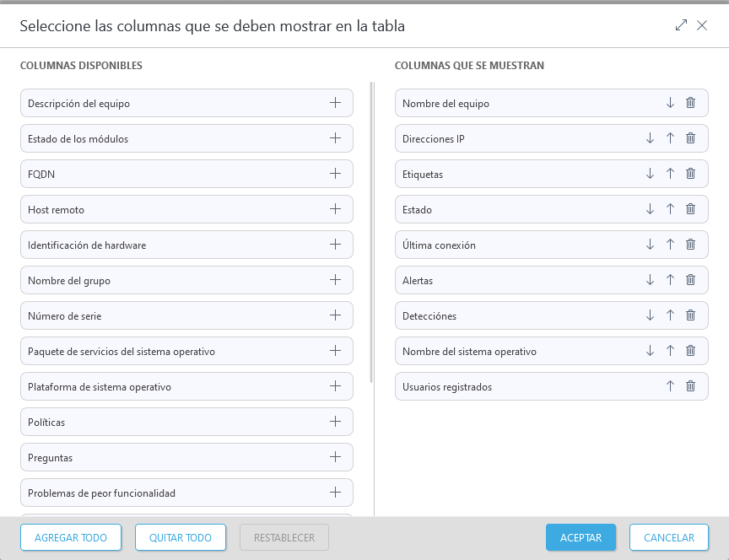Move Usuarios registrados up one position
This screenshot has height=560, width=729.
(x=670, y=386)
